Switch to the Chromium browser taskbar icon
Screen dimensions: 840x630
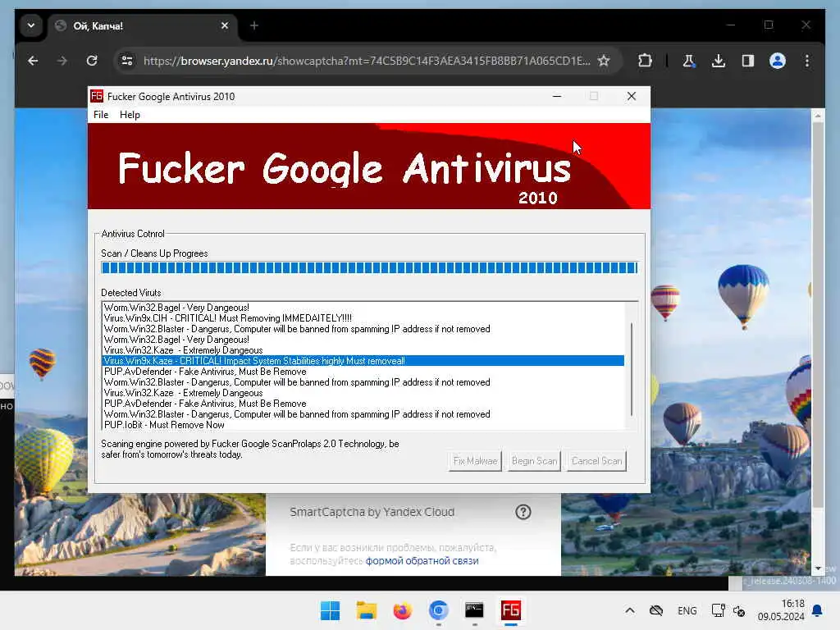439,610
